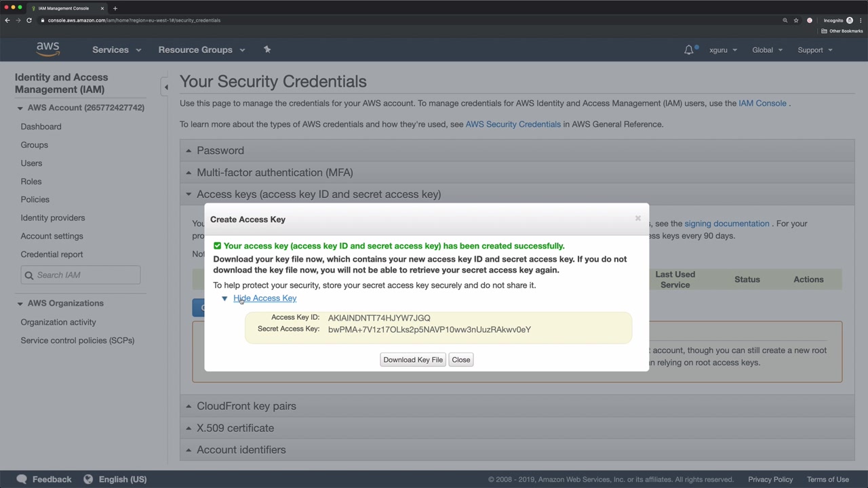Open the Services menu
The width and height of the screenshot is (868, 488).
click(x=117, y=49)
